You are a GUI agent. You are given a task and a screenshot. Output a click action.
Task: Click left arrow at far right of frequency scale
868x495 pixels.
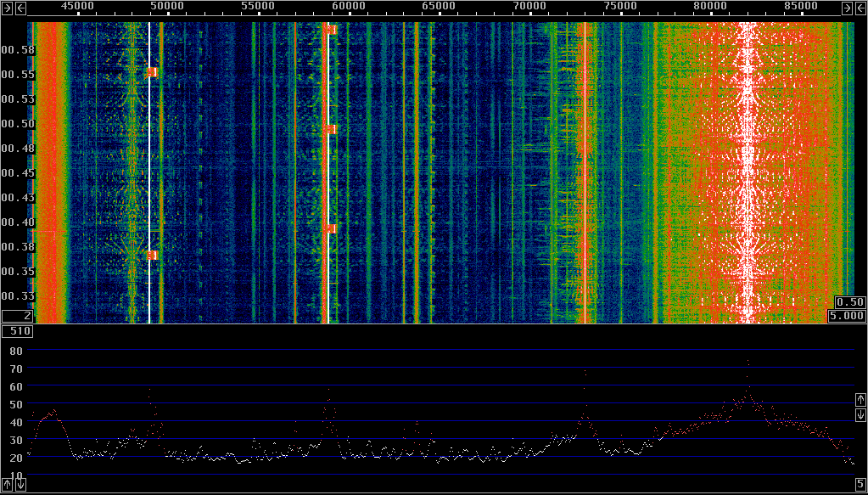point(860,7)
